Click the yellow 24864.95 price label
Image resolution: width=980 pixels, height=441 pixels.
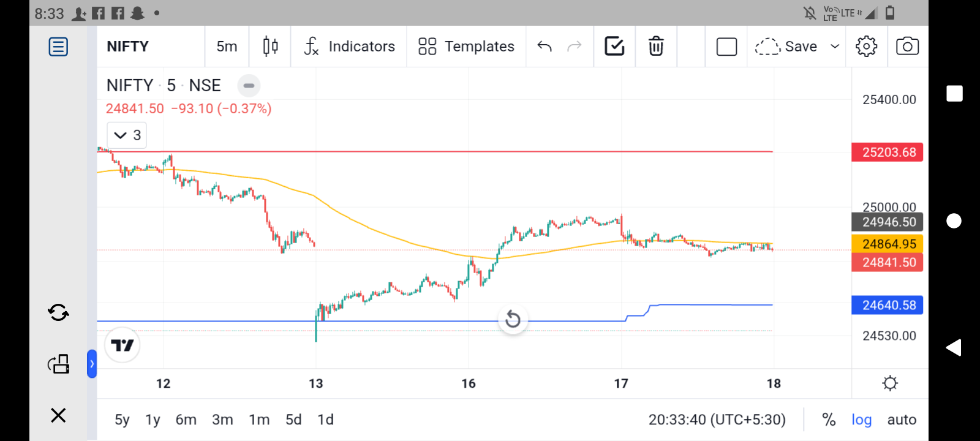click(x=888, y=244)
